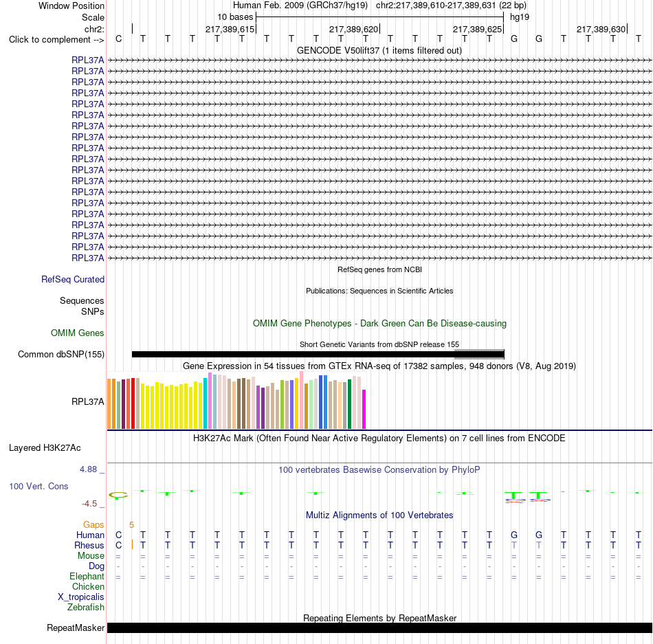The image size is (653, 644).
Task: Select the Chicken alignment row label
Action: [x=88, y=586]
